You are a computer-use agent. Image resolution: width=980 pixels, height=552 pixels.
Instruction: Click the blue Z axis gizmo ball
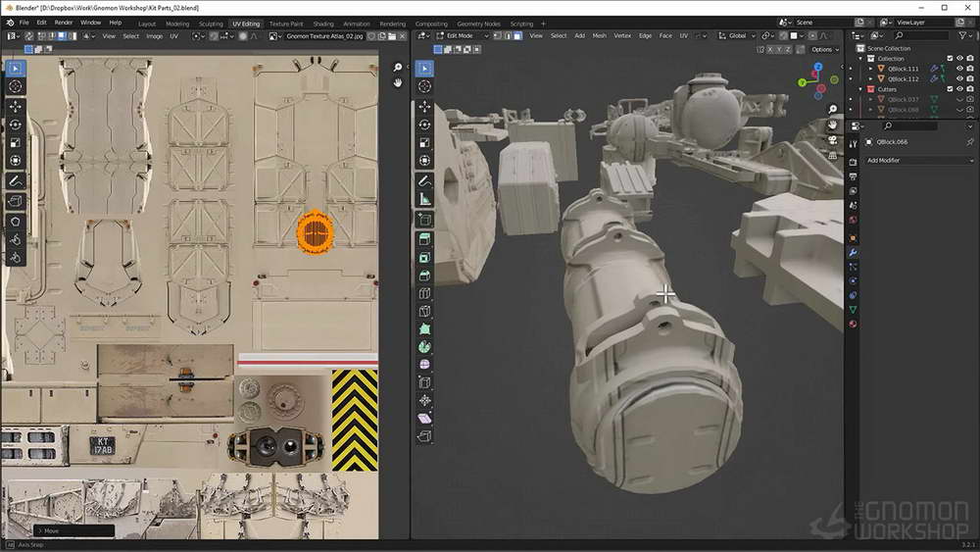[817, 67]
